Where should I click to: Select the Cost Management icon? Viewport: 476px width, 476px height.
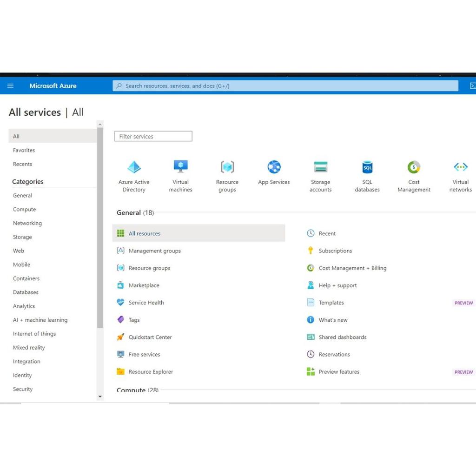point(413,166)
